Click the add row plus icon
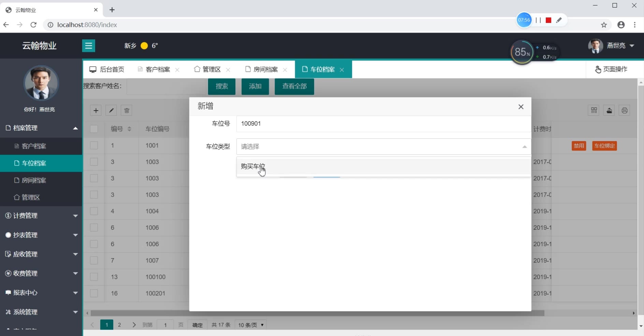644x336 pixels. click(x=96, y=110)
